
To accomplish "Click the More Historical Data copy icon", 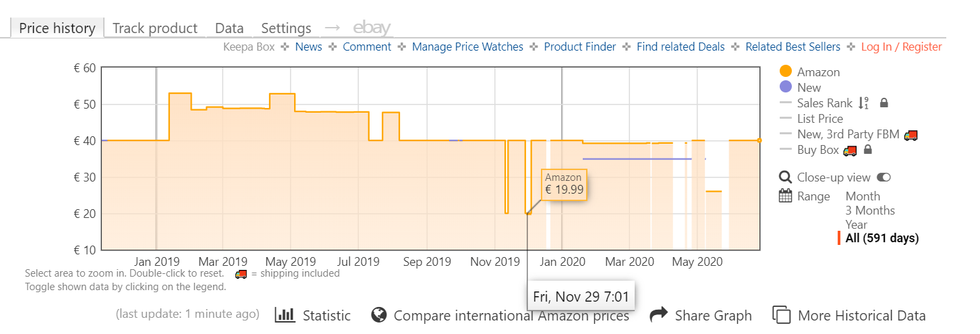I will click(781, 315).
